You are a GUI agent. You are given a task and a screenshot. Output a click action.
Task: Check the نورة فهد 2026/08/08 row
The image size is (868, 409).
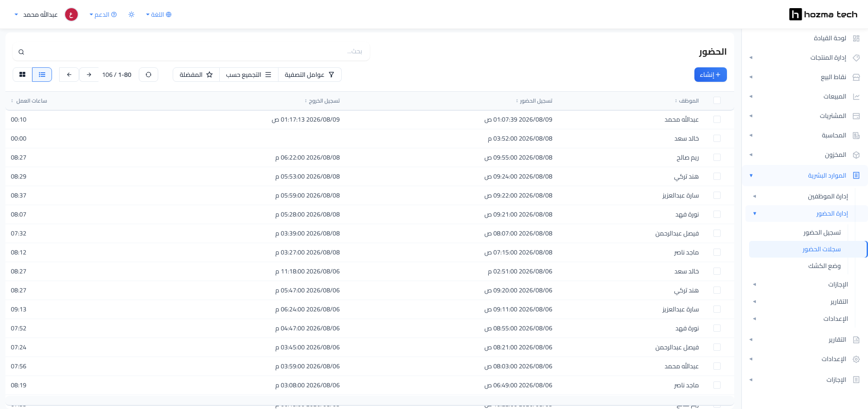pos(717,214)
